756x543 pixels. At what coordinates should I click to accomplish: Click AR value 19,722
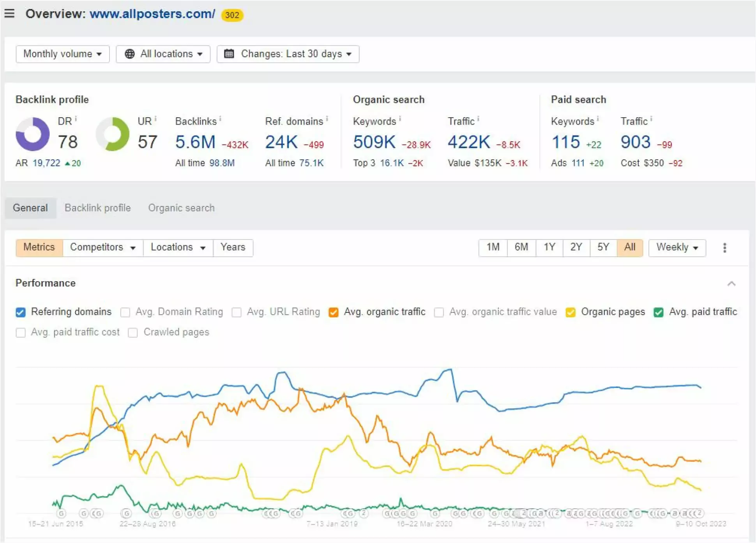pos(46,163)
